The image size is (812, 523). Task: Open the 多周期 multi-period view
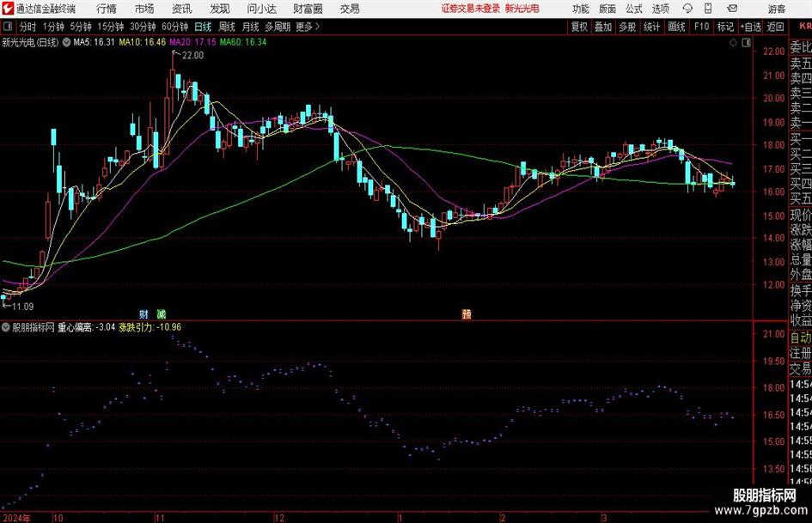278,27
